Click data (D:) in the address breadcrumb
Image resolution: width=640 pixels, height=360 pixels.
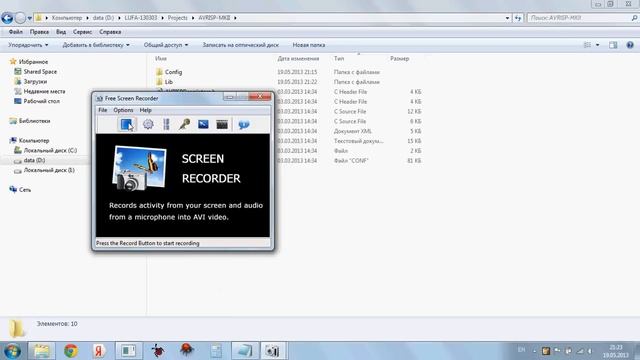click(x=103, y=18)
